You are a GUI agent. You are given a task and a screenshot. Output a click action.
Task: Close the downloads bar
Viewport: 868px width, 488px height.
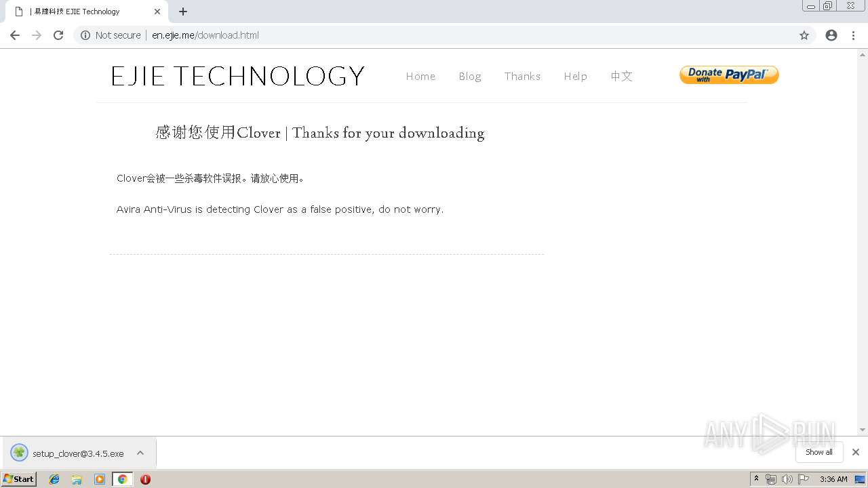tap(856, 452)
